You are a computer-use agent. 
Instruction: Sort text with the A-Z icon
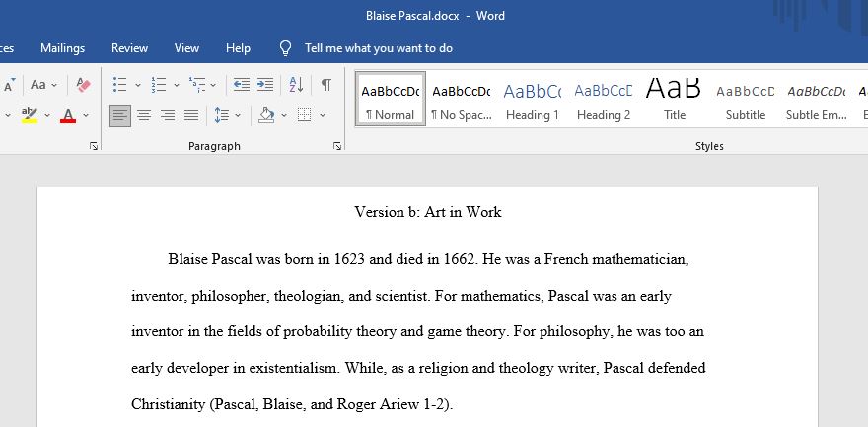click(296, 85)
